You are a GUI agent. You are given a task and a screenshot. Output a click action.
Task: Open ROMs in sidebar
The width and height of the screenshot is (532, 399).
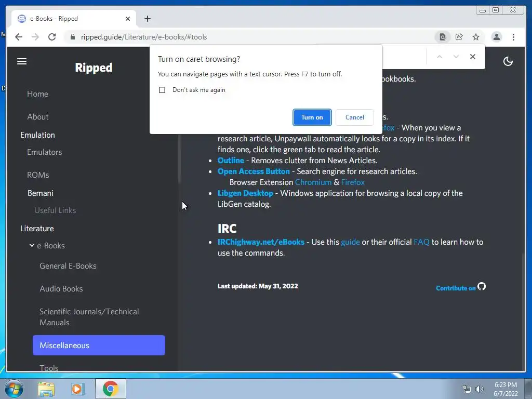(38, 175)
